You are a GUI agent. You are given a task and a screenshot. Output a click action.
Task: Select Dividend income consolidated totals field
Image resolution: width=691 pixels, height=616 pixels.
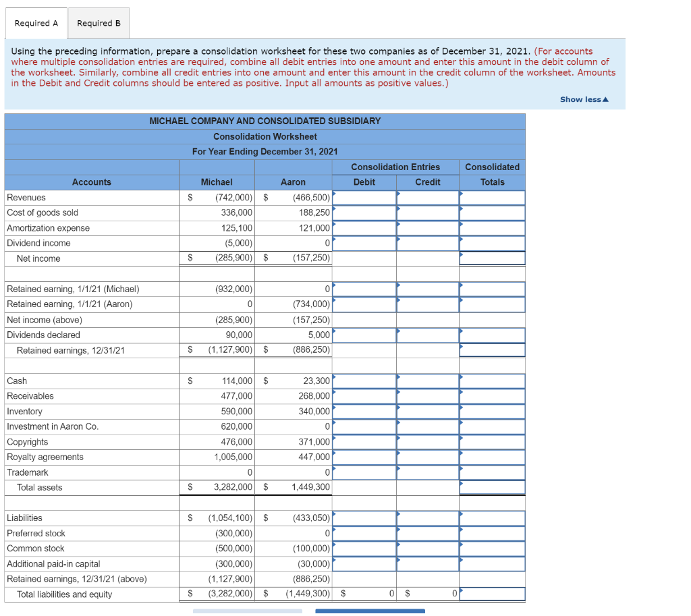(492, 244)
